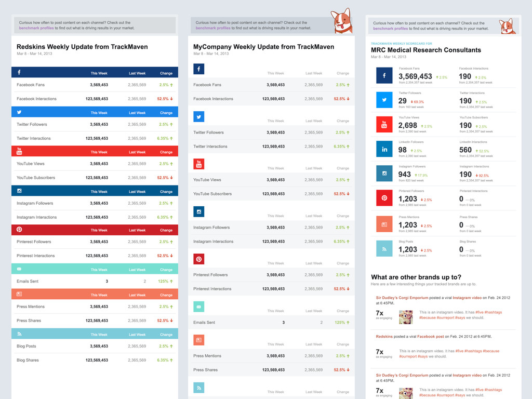The height and width of the screenshot is (399, 532).
Task: Click the email square icon in MyCompany panel
Action: click(199, 307)
